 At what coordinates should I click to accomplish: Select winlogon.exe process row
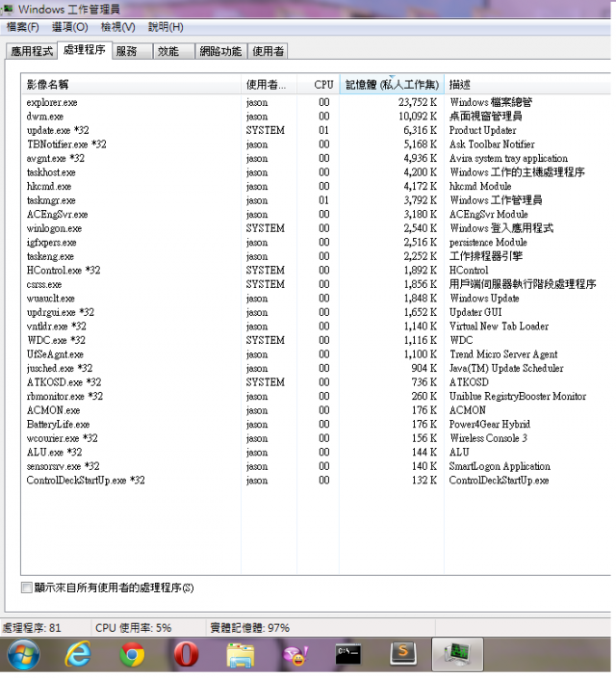pos(316,228)
